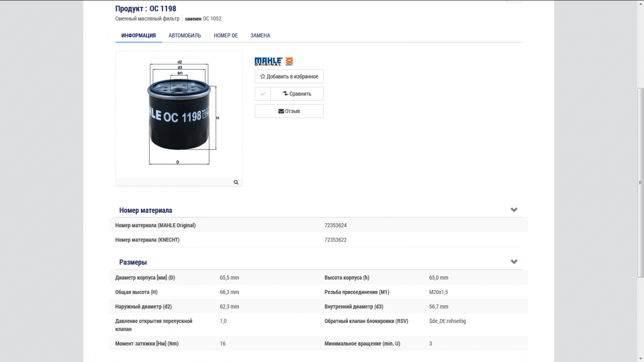
Task: Select the 62,3 mm outer diameter value
Action: (229, 307)
